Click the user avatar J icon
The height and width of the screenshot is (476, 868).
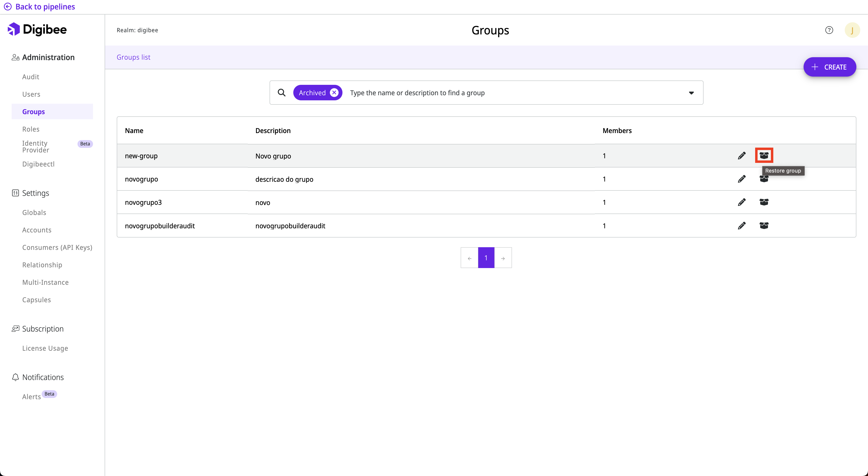pos(852,30)
